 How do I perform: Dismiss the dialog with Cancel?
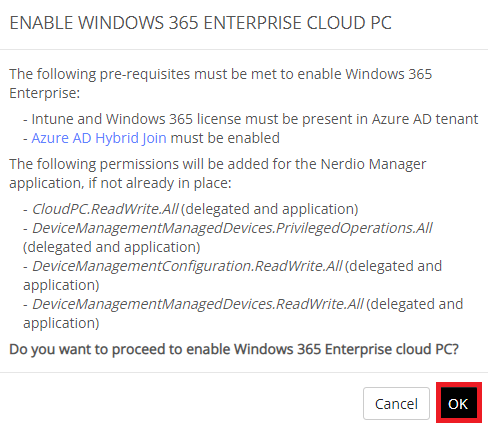(x=396, y=403)
